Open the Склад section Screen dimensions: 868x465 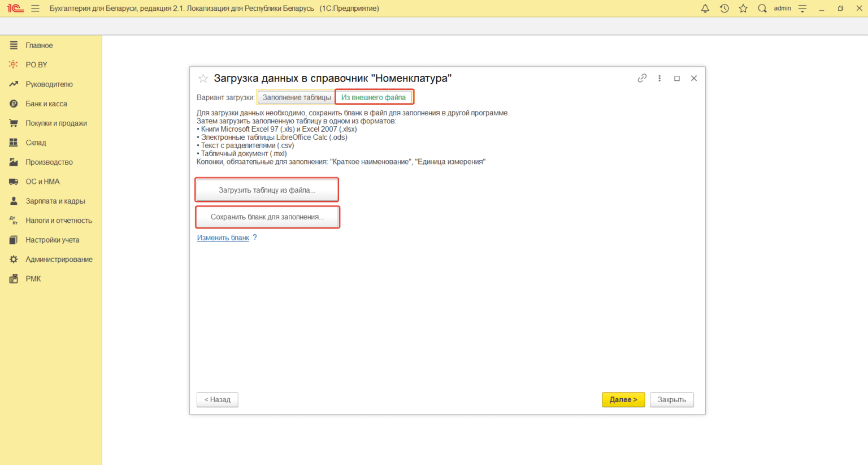click(36, 143)
